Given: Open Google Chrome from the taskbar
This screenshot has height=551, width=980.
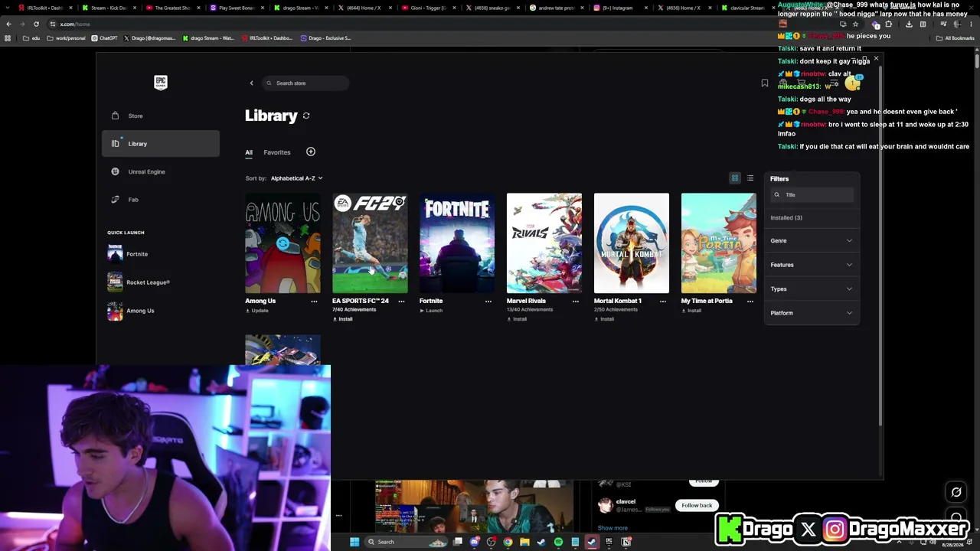Looking at the screenshot, I should [508, 542].
